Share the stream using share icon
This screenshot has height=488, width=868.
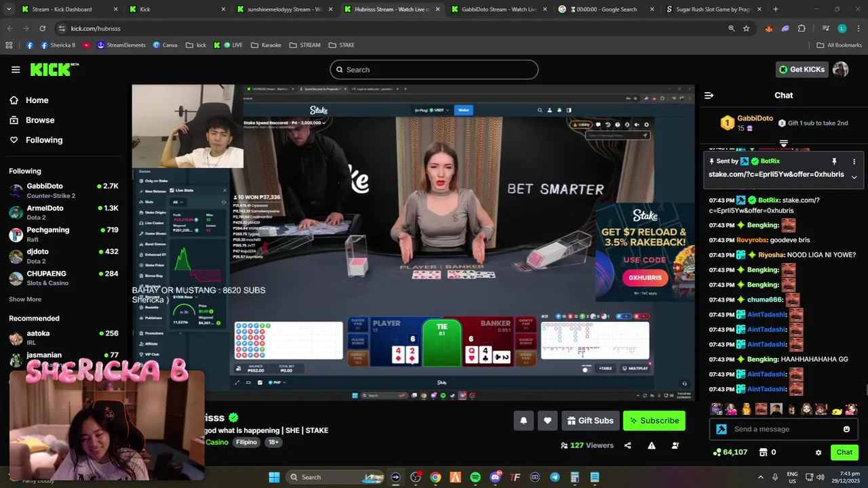pos(628,445)
